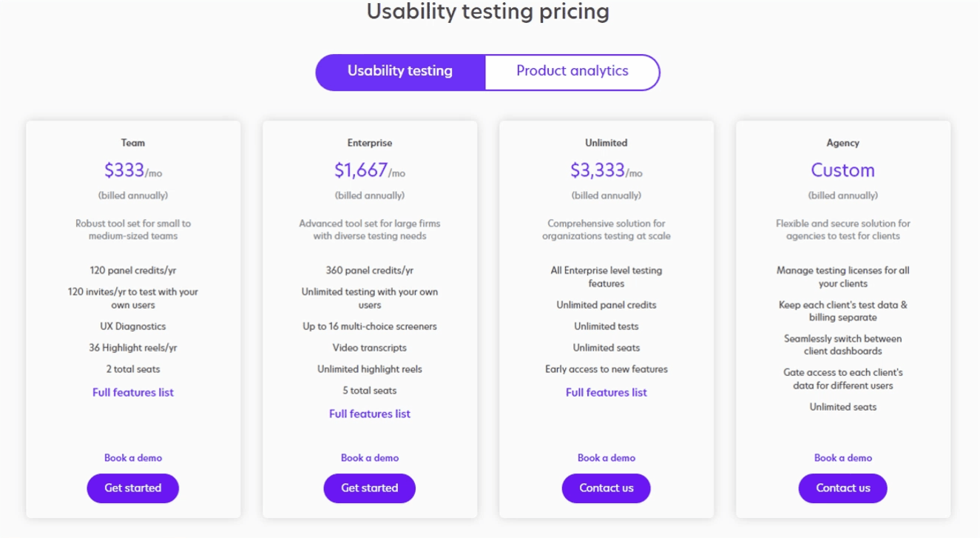The width and height of the screenshot is (980, 538).
Task: Open Full features list for Enterprise plan
Action: 370,414
